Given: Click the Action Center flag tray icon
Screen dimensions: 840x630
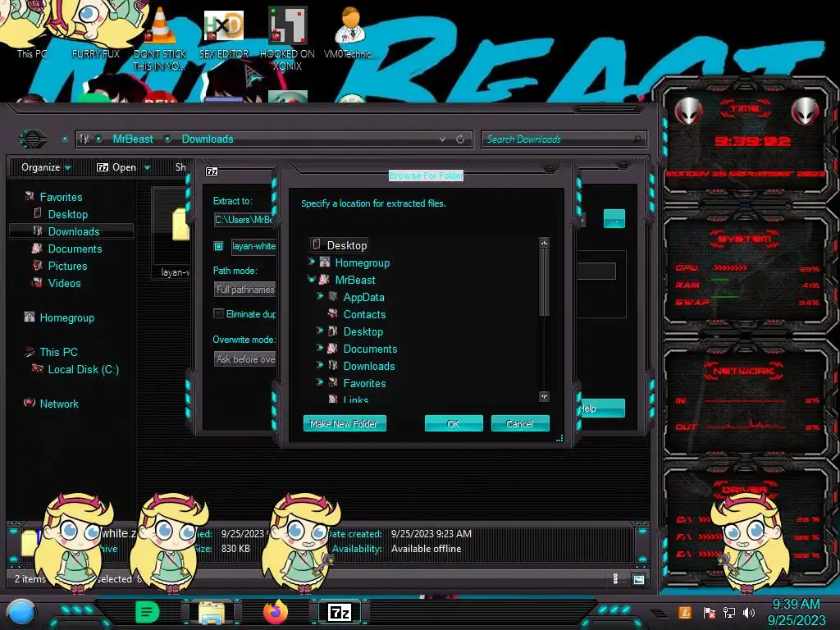Looking at the screenshot, I should click(709, 612).
